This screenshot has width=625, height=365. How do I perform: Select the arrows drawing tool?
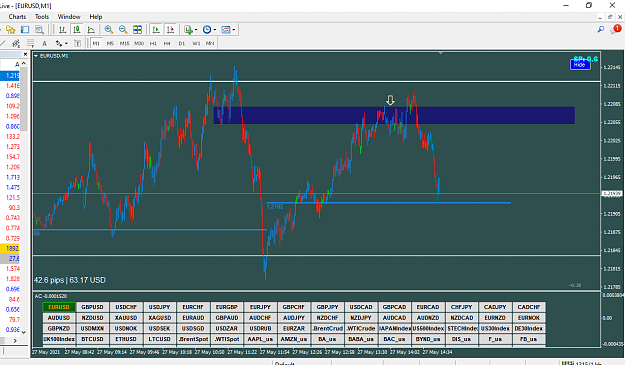[x=59, y=43]
